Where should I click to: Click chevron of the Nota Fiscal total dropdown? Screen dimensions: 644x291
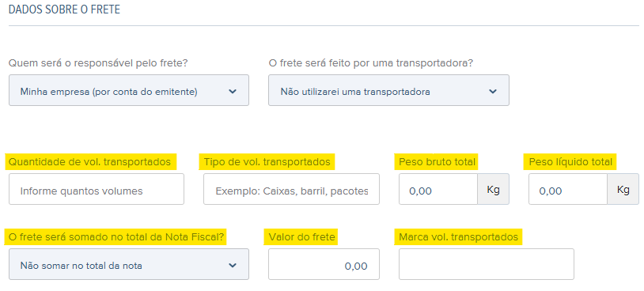(x=233, y=265)
